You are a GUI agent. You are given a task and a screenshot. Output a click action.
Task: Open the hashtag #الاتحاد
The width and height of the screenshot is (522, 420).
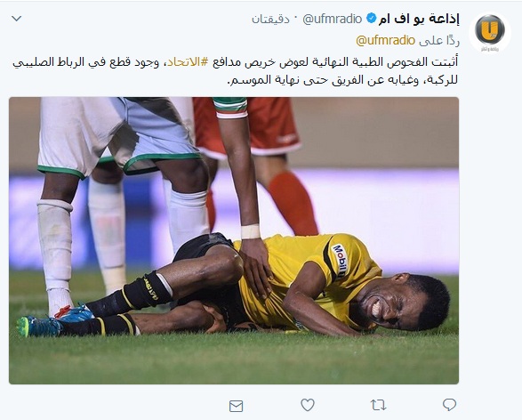click(x=188, y=62)
